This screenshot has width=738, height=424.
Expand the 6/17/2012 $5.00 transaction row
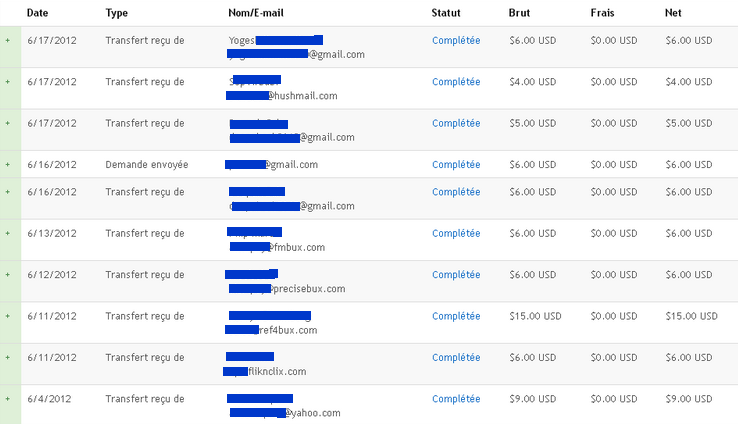pos(8,123)
